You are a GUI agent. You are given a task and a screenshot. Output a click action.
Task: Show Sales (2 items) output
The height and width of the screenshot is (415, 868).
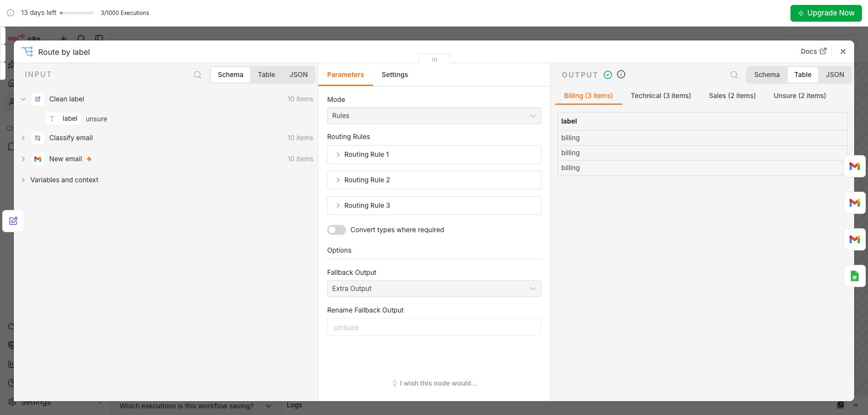tap(732, 96)
